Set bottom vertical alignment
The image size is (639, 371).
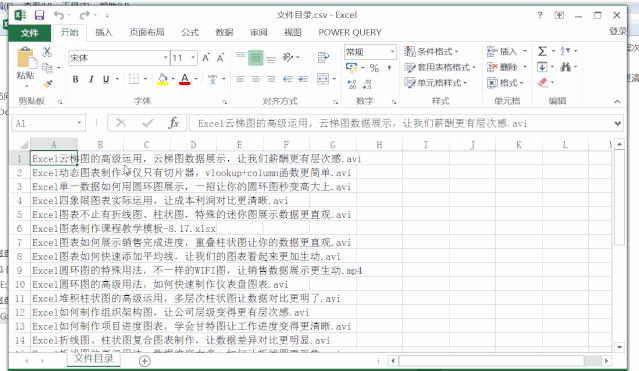point(271,58)
